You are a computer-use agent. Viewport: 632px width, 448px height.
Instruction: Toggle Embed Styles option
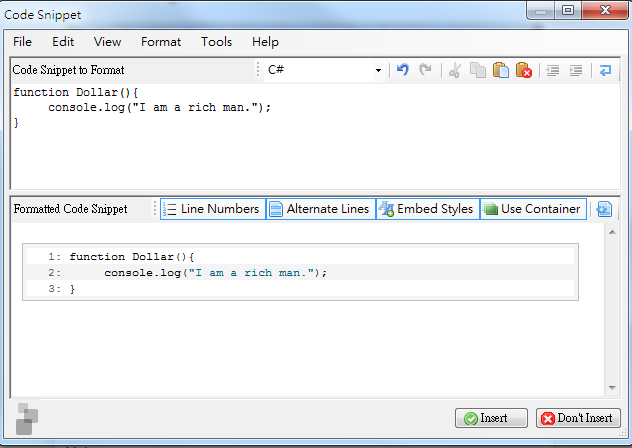coord(428,209)
